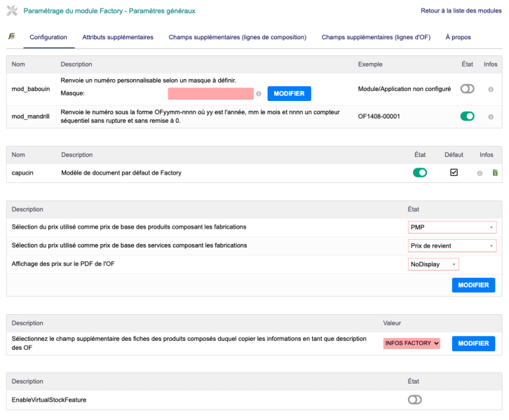The width and height of the screenshot is (509, 420).
Task: Toggle the EnableVirtualStockFeature switch
Action: pyautogui.click(x=414, y=400)
